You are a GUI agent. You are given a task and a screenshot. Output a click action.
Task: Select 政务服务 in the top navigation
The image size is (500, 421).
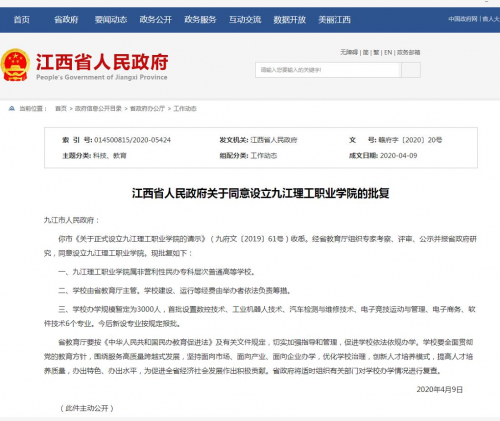[200, 20]
